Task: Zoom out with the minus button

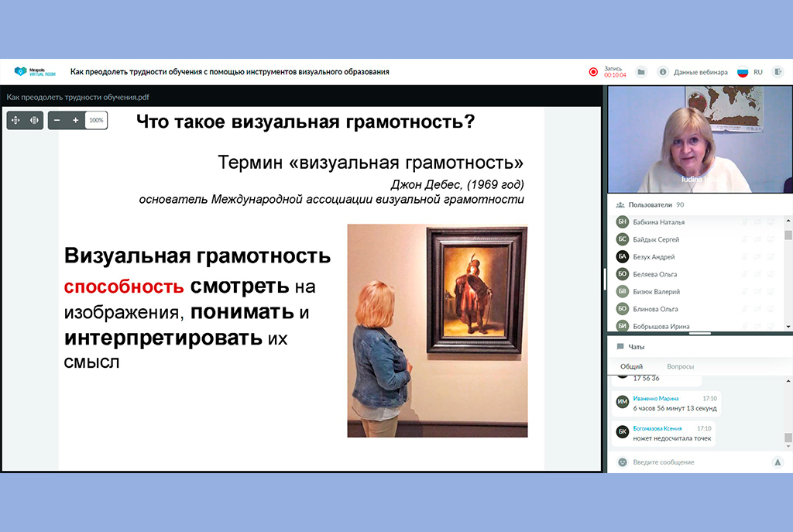Action: pos(57,120)
